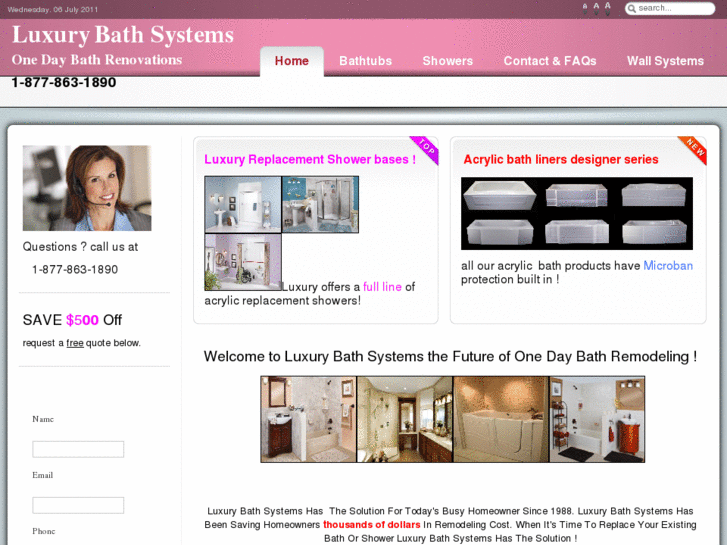Click into the Name input field

pos(78,449)
